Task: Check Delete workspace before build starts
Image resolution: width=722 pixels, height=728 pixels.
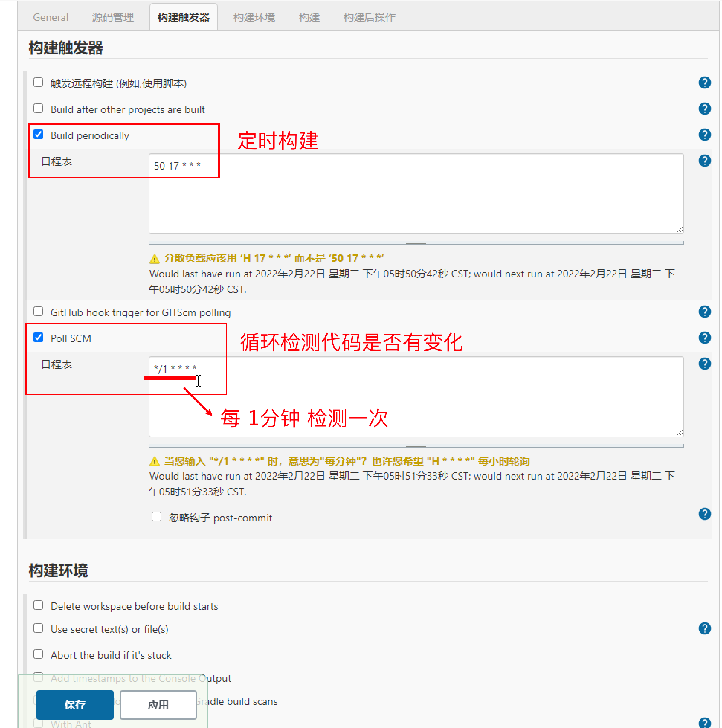Action: point(38,605)
